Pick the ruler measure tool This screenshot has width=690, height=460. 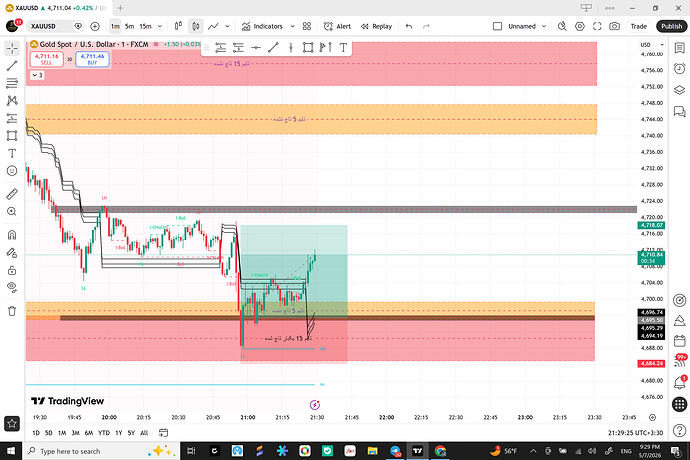click(12, 194)
